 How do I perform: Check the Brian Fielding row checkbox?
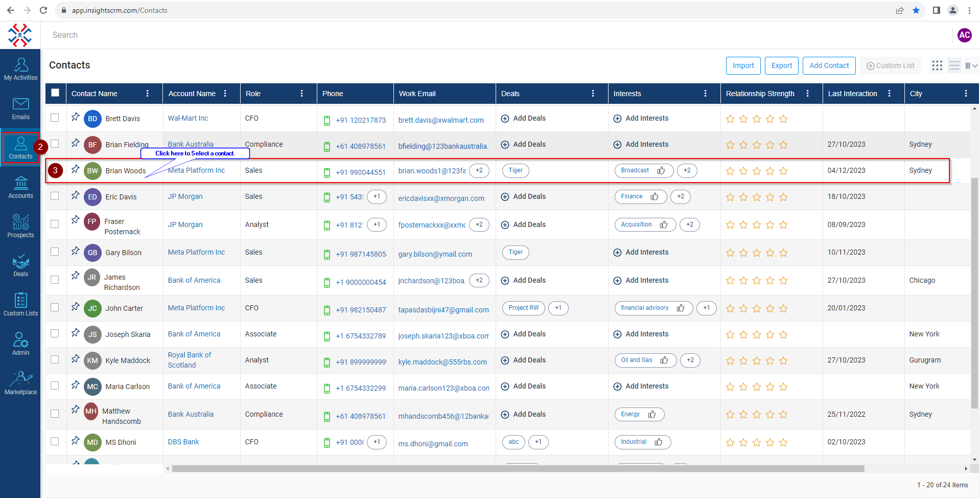tap(55, 144)
